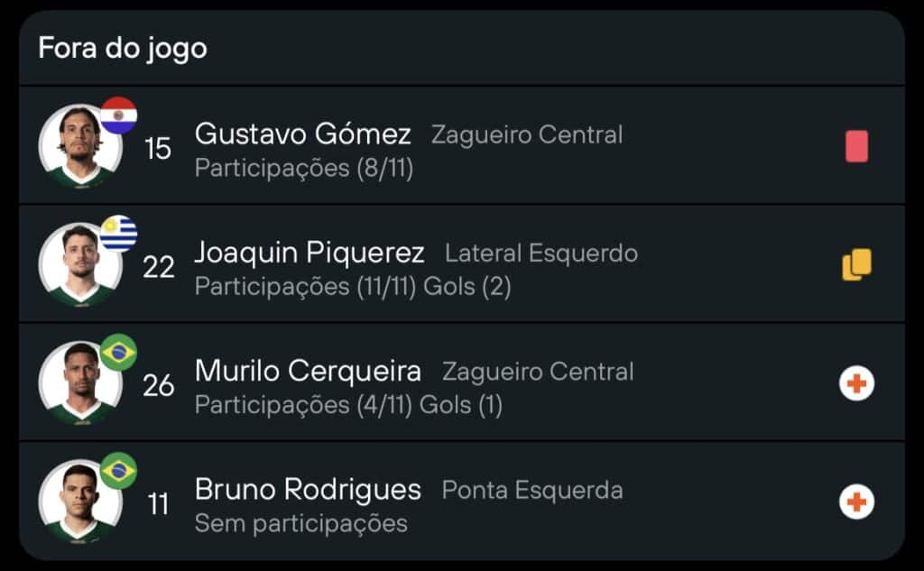Image resolution: width=924 pixels, height=571 pixels.
Task: Click the yellow cards icon for Joaquin Piquerez
Action: [856, 264]
